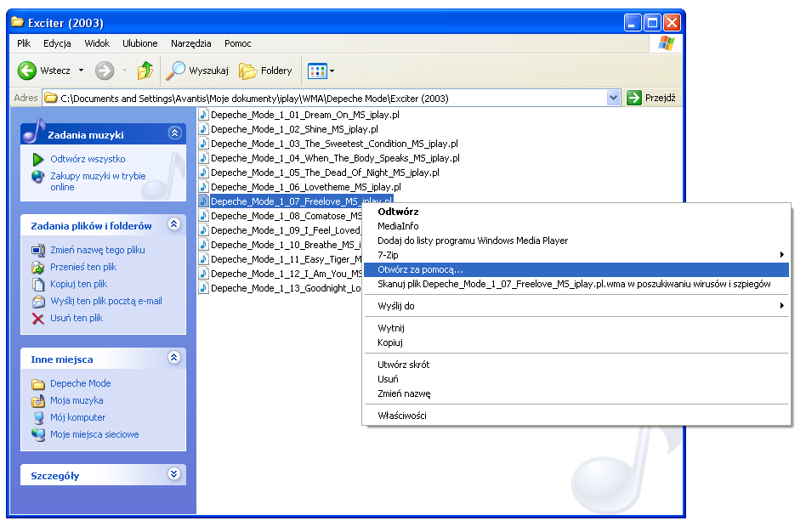Open the Views layout icon
The width and height of the screenshot is (806, 532).
[x=317, y=71]
